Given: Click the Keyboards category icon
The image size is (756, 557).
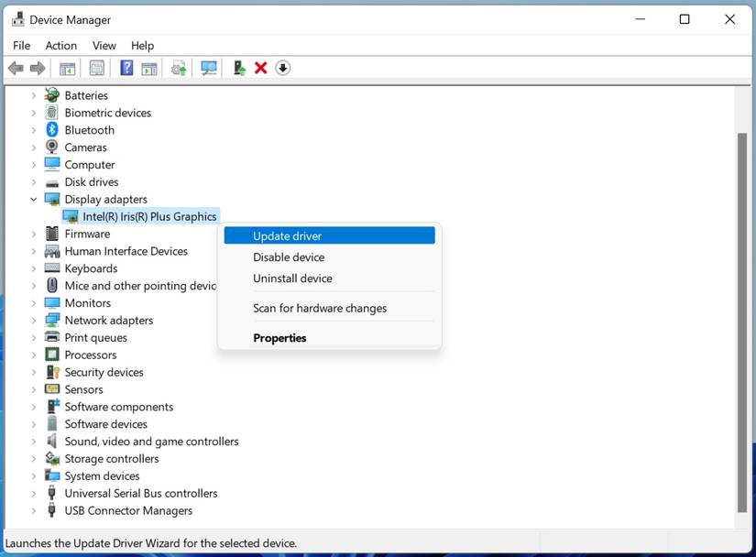Looking at the screenshot, I should tap(52, 268).
